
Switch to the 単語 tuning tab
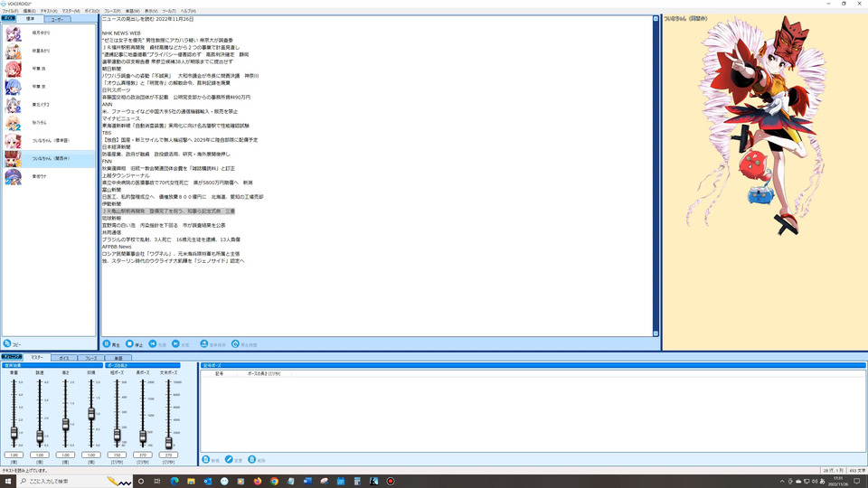[x=118, y=358]
